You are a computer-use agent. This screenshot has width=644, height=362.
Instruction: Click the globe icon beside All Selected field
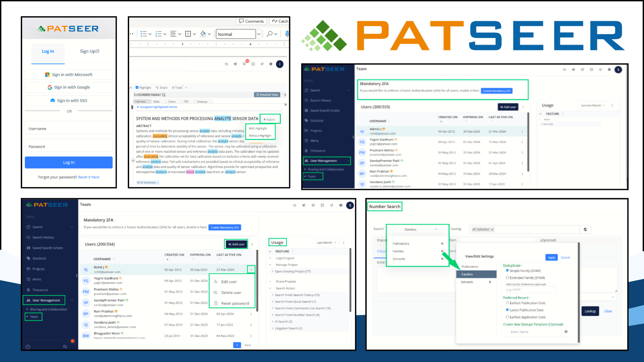(585, 229)
